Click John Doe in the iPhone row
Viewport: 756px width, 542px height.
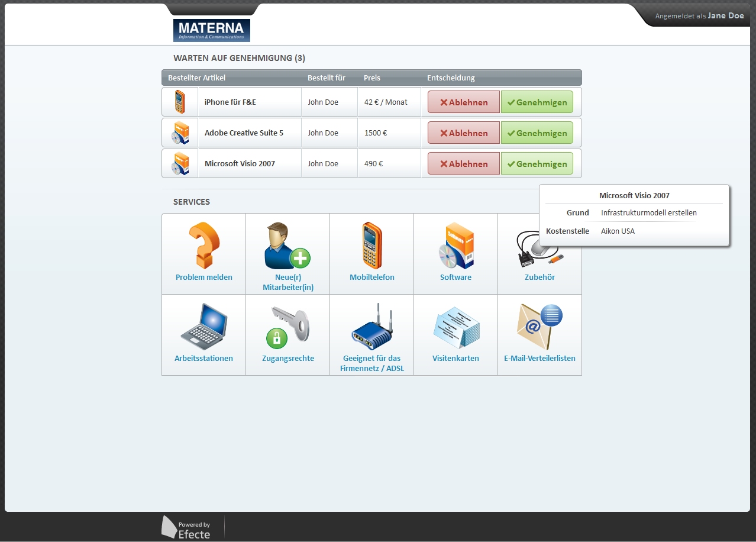pos(323,102)
